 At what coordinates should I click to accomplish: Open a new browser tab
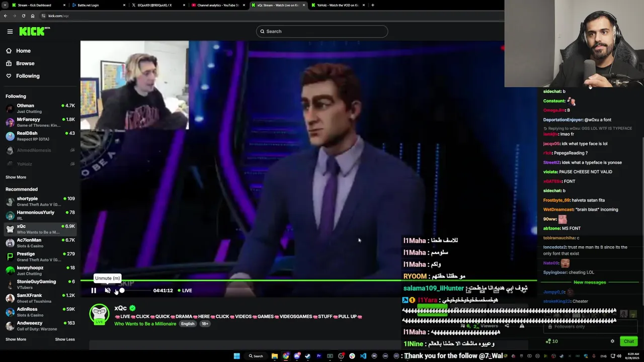point(372,5)
